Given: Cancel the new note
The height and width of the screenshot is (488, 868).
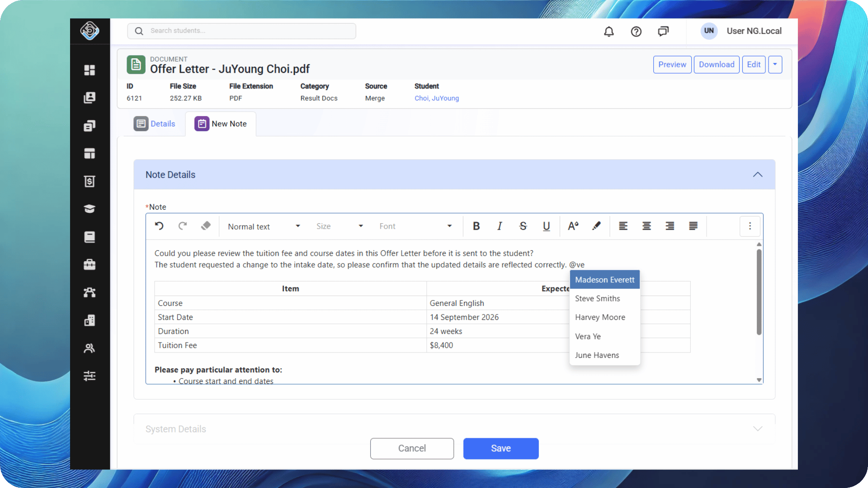Looking at the screenshot, I should coord(412,449).
